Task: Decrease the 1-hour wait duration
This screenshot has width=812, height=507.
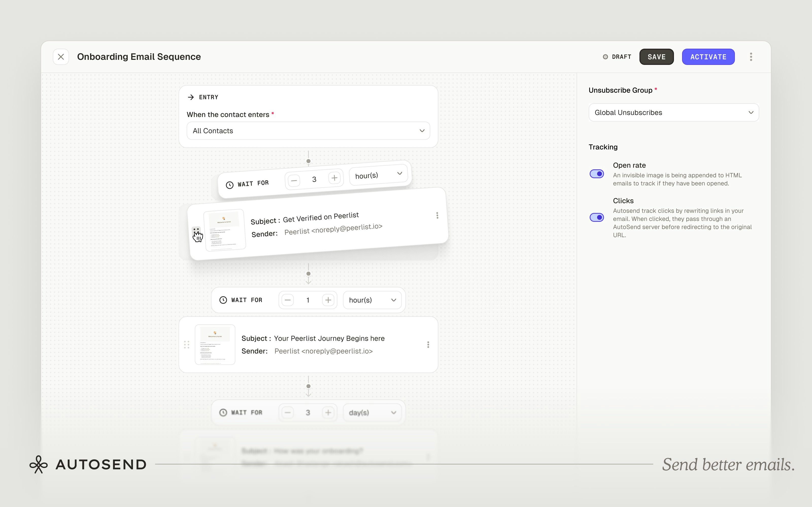Action: pos(287,300)
